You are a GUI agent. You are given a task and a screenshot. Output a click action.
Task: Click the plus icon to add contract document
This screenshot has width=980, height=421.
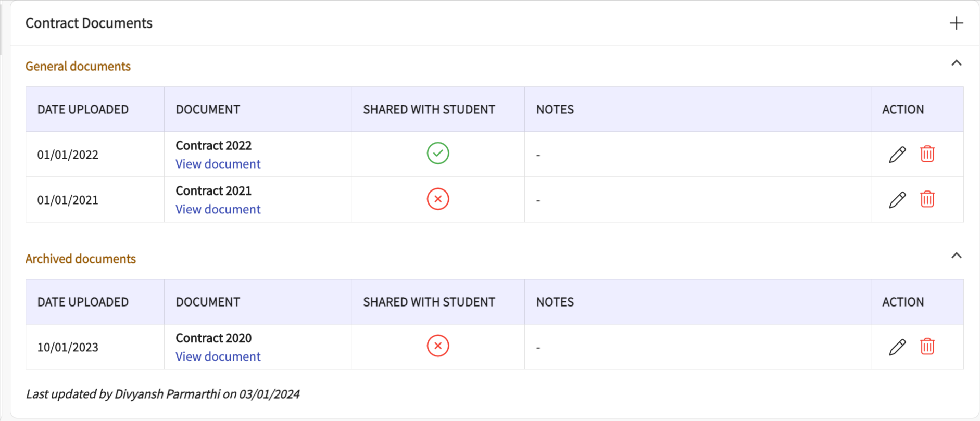956,23
